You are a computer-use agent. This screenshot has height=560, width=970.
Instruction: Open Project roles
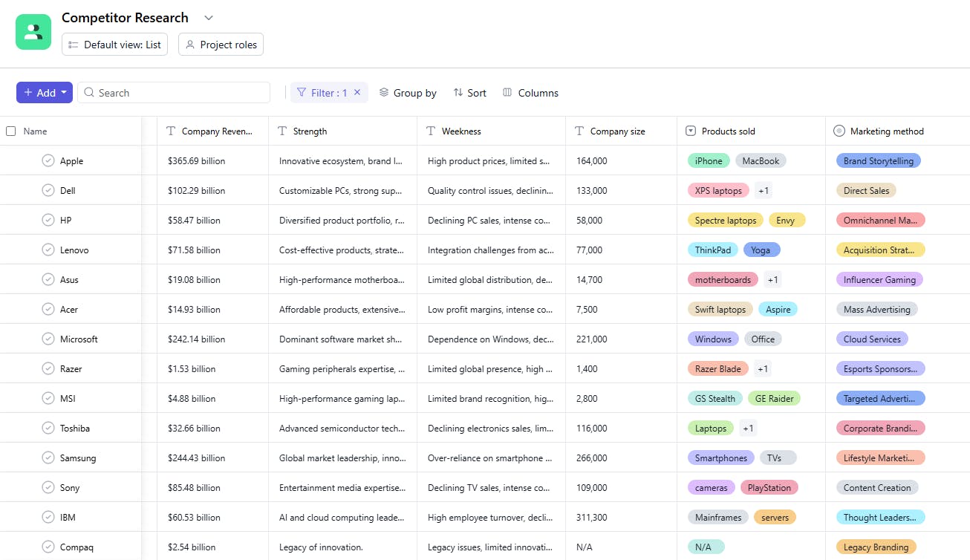[221, 45]
